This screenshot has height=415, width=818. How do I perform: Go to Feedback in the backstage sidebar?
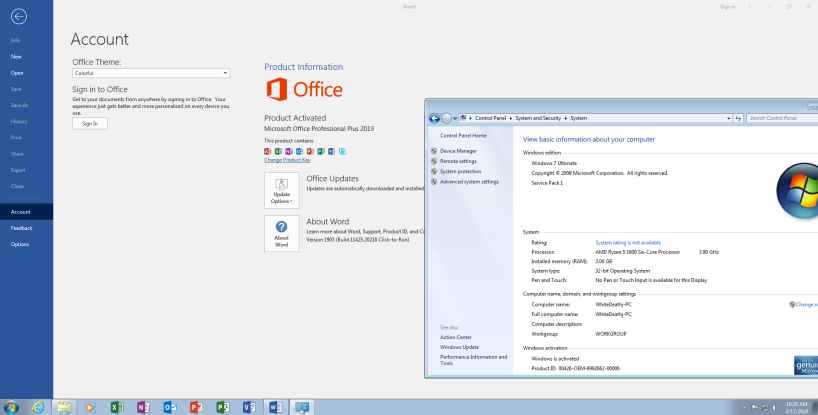pyautogui.click(x=22, y=229)
